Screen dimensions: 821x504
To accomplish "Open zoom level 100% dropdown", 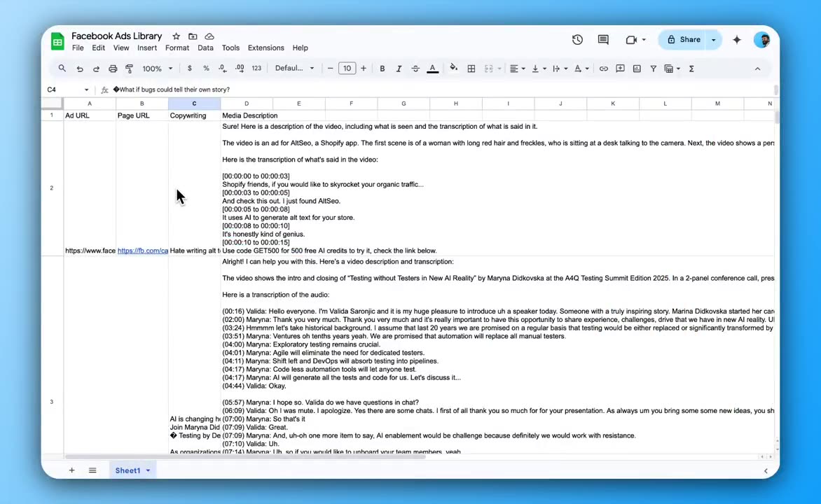I will (x=158, y=69).
